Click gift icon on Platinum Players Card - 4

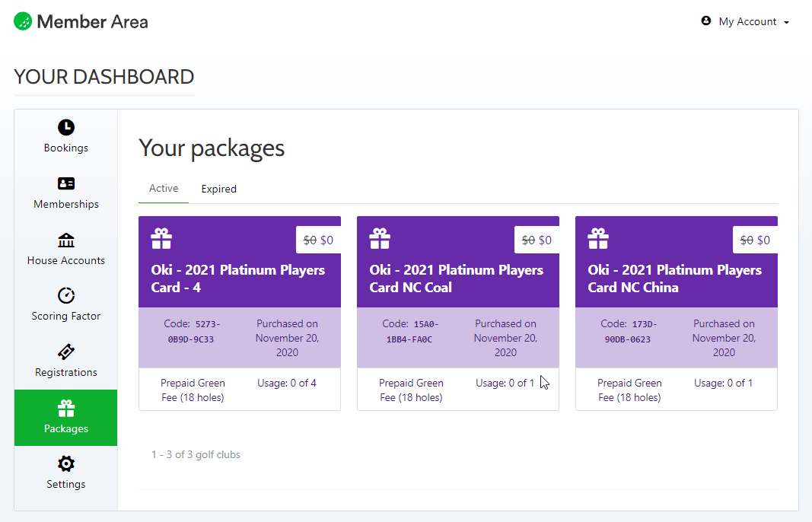click(x=161, y=239)
